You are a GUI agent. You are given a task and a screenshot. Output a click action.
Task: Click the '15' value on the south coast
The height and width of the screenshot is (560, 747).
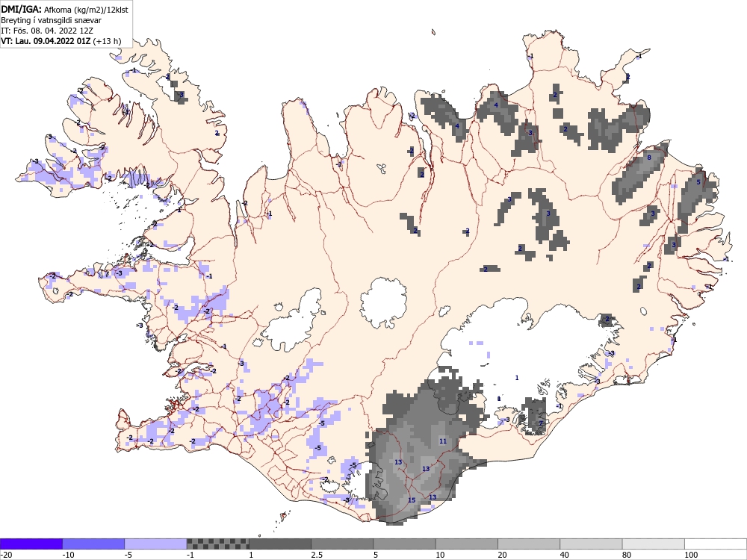pos(412,500)
